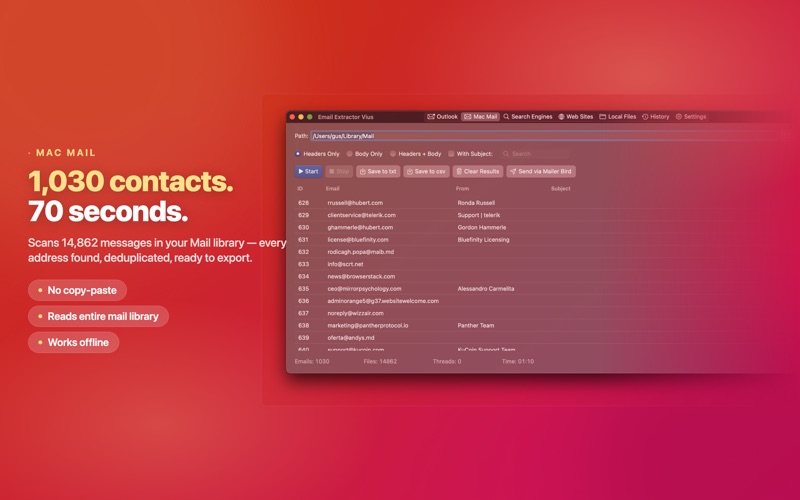
Task: Click the Support | telerik sender cell
Action: [479, 215]
